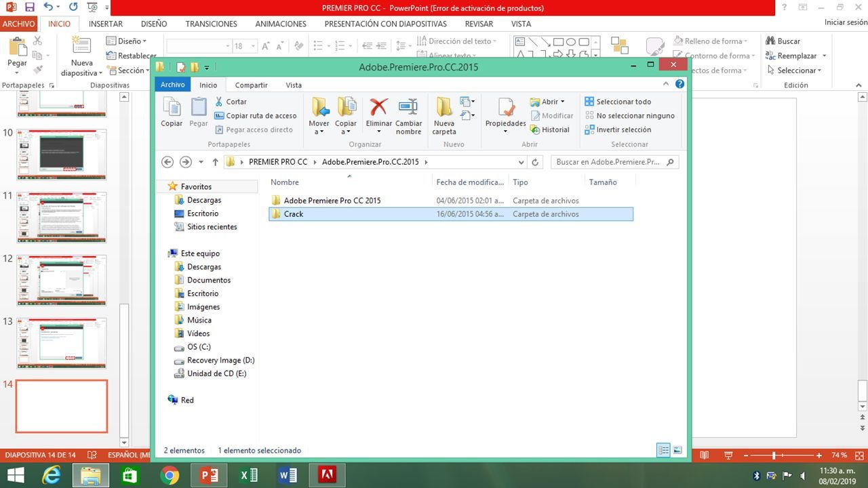
Task: Click Iniciar sesión in PowerPoint
Action: (846, 22)
